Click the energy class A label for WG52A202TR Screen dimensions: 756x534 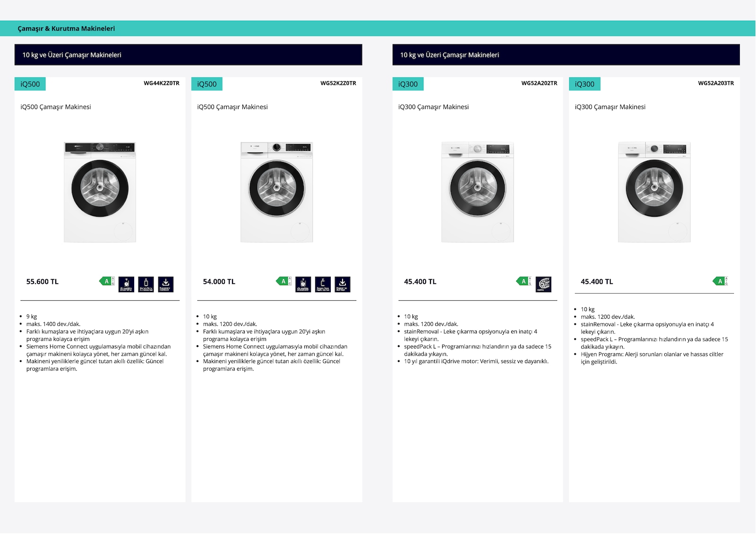[524, 281]
